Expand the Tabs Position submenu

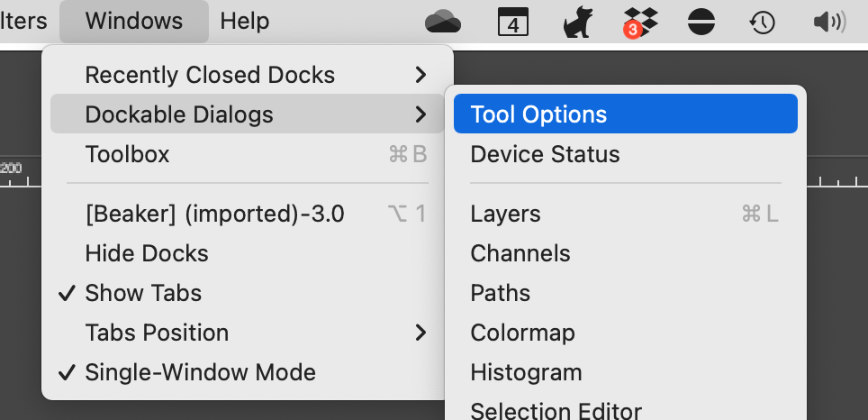coord(420,333)
